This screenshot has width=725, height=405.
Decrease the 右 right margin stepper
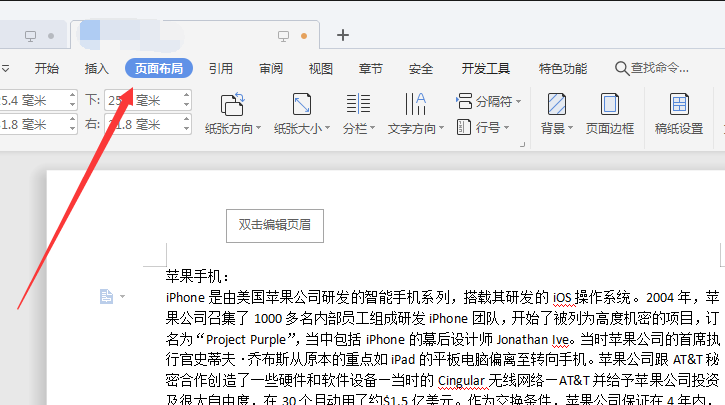coord(185,130)
